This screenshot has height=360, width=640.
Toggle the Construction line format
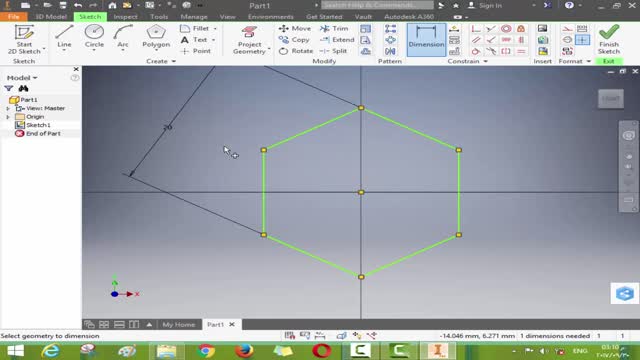[x=567, y=29]
